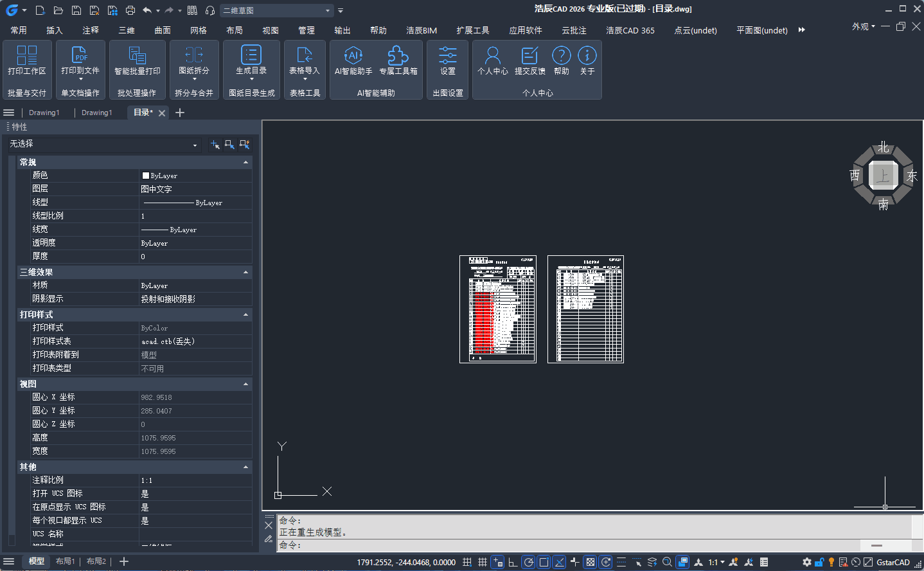924x571 pixels.
Task: Click 生成目录 generate catalog icon
Action: click(251, 55)
